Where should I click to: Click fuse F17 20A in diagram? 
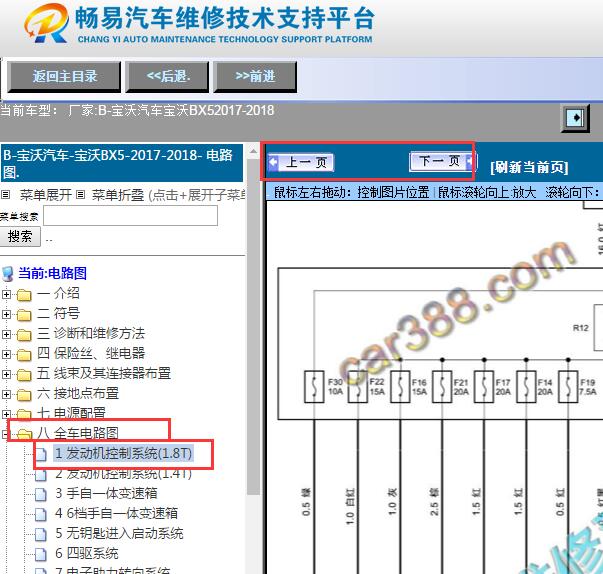coord(484,387)
